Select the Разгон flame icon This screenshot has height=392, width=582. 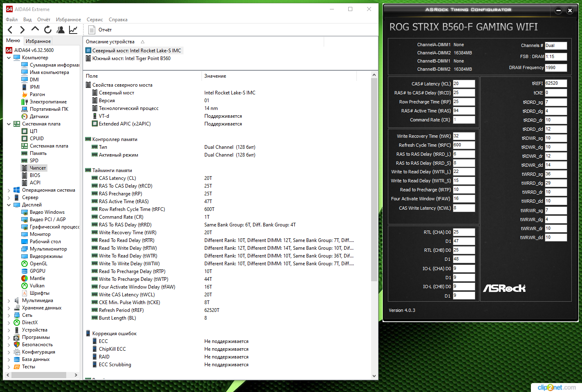click(25, 94)
